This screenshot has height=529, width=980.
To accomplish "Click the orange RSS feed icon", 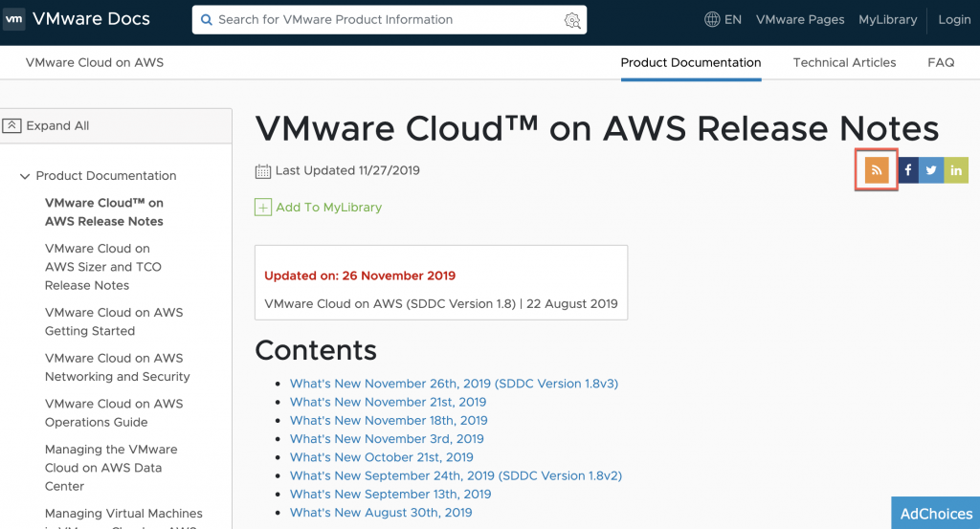I will [x=876, y=170].
